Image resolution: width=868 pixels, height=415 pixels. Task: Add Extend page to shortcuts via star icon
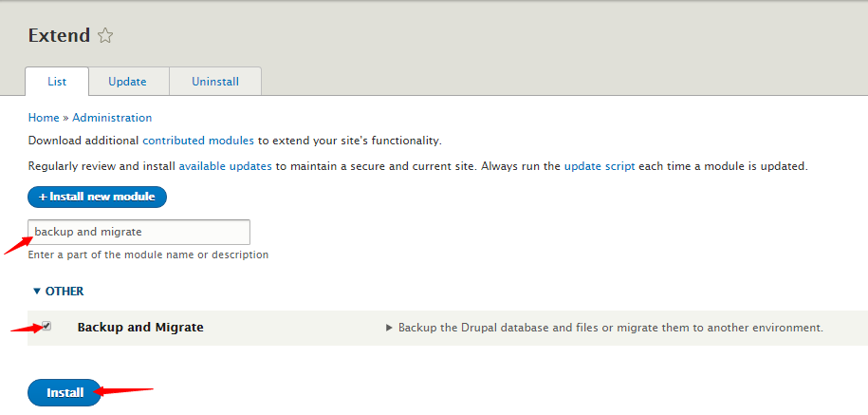pos(105,36)
